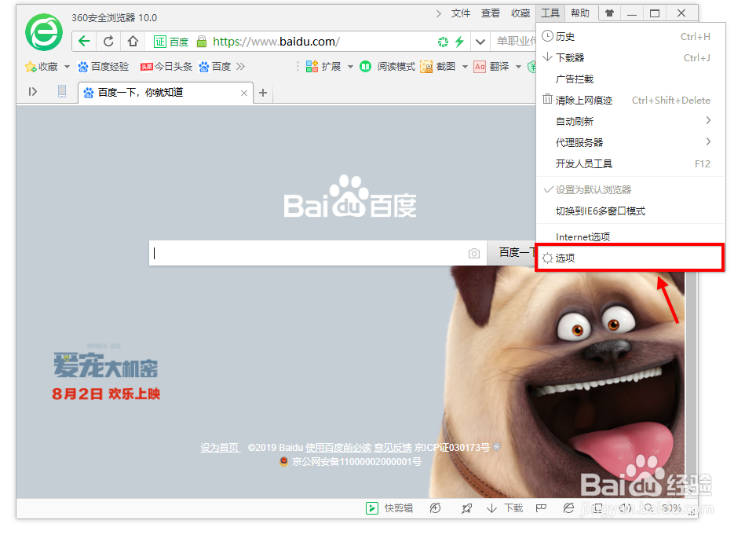Click the 截图 screenshot tool
756x535 pixels.
coord(437,67)
